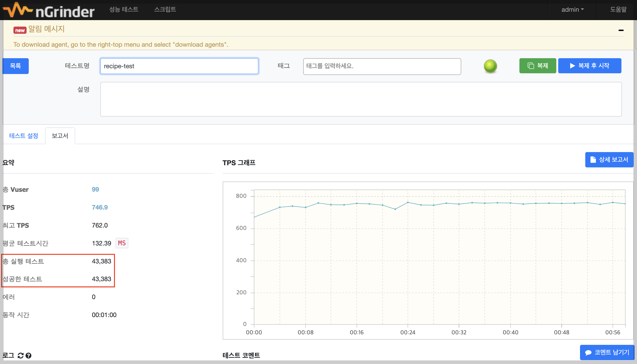Viewport: 637px width, 364px height.
Task: Open the 스크립트 menu
Action: point(165,10)
